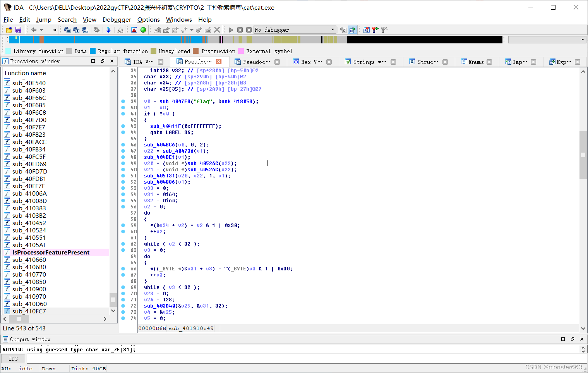Viewport: 588px width, 373px height.
Task: Click the Open file toolbar icon
Action: 9,30
